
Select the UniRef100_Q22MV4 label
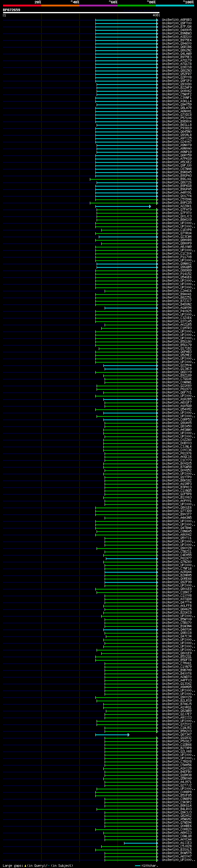177,365
